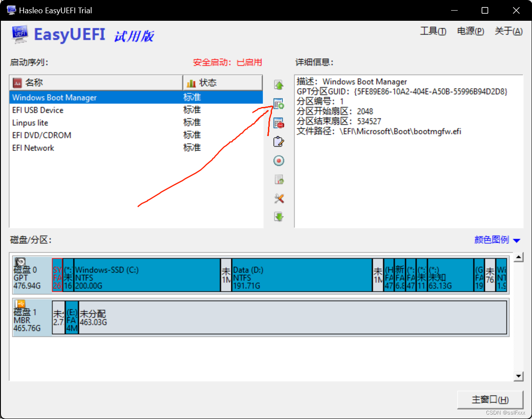Select the Windows-SSD (C:) partition
This screenshot has height=419, width=532.
pos(147,275)
